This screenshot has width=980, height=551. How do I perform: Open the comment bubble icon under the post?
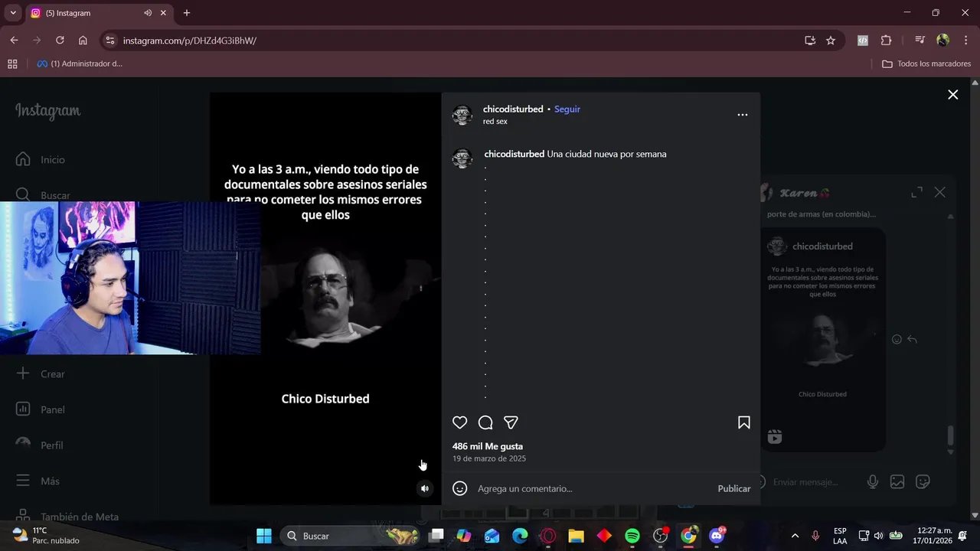tap(485, 422)
